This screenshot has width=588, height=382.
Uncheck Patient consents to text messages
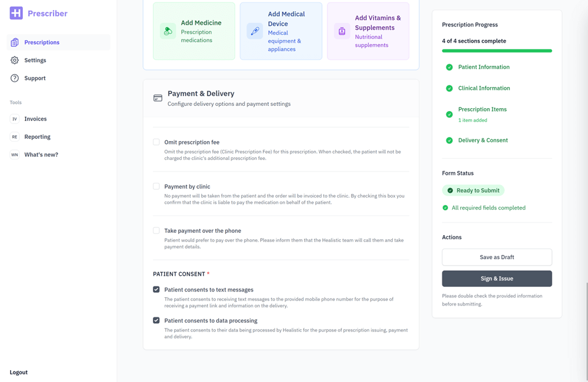point(156,289)
